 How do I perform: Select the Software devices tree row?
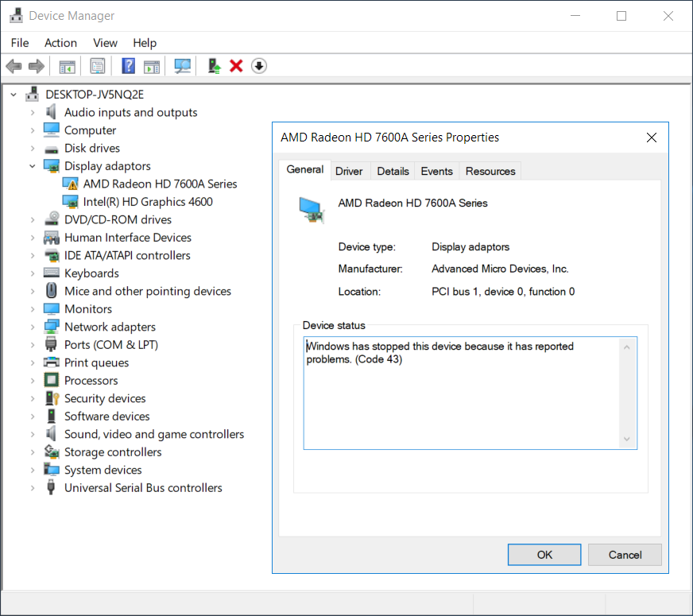107,416
